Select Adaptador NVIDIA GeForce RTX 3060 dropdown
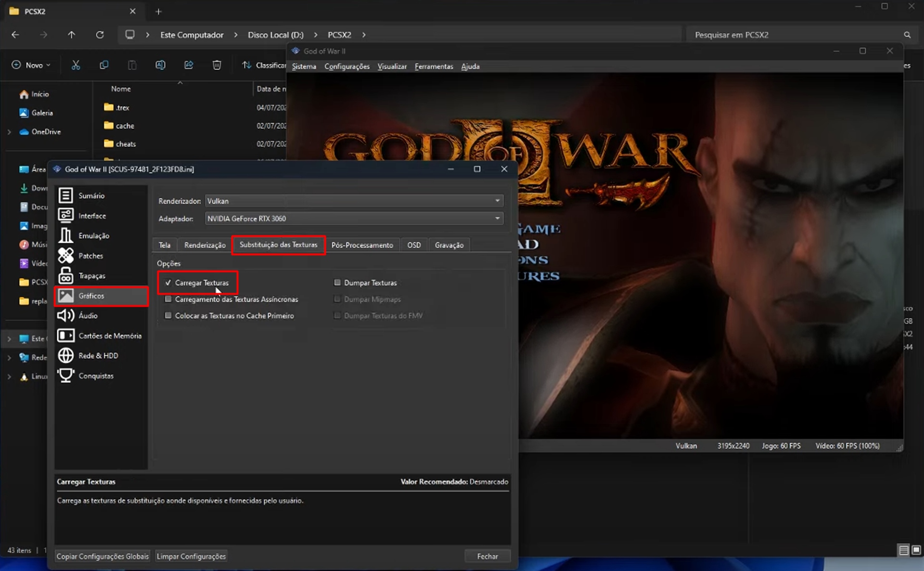The width and height of the screenshot is (924, 571). click(353, 219)
